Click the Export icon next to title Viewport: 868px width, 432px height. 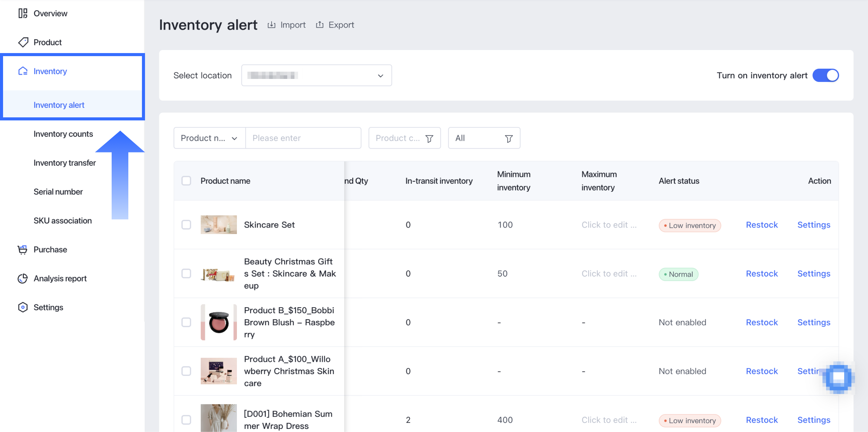pyautogui.click(x=319, y=25)
